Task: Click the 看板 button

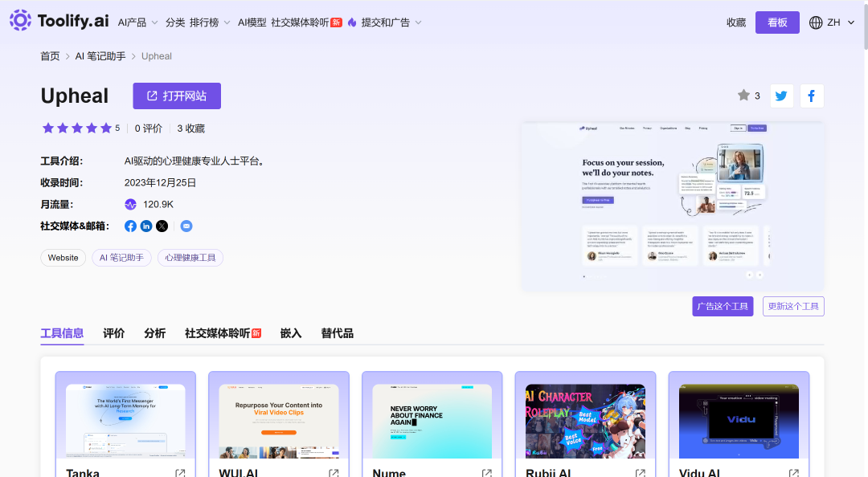Action: coord(777,22)
